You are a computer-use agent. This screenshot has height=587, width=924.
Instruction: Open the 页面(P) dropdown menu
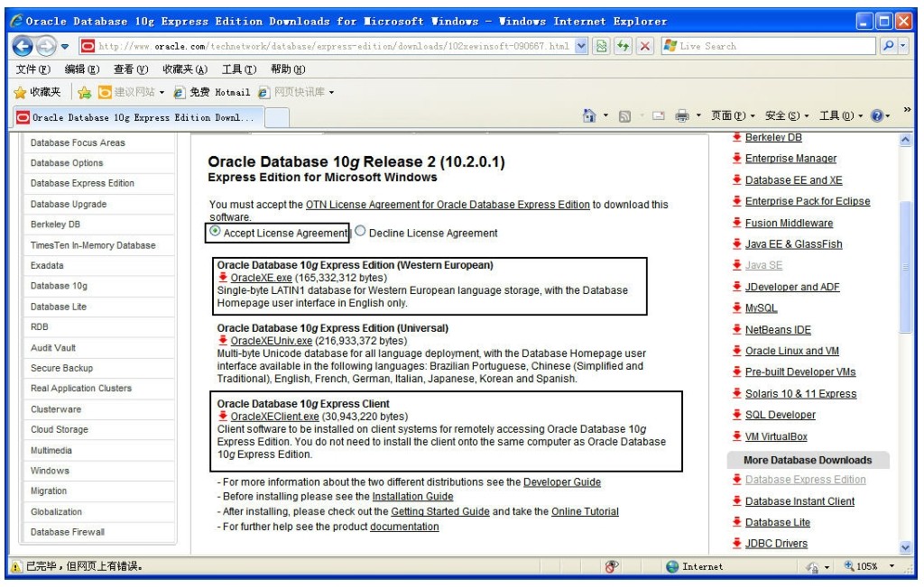732,116
